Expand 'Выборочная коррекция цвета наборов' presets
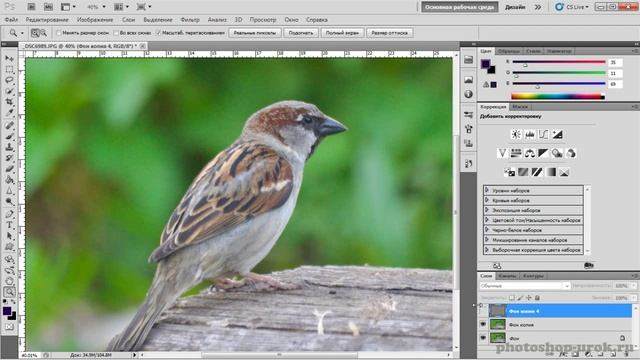640x360 pixels. (x=487, y=249)
